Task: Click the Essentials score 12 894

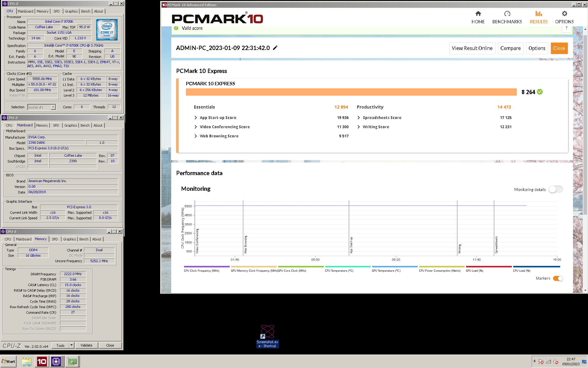Action: [341, 107]
